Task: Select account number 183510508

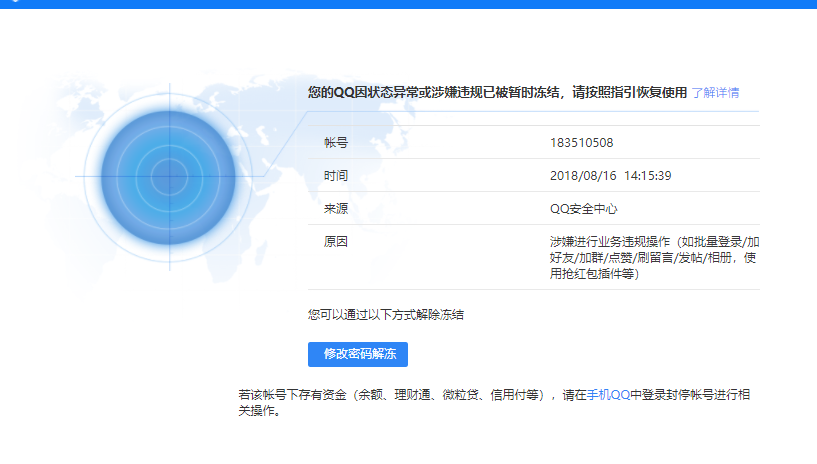Action: click(581, 143)
